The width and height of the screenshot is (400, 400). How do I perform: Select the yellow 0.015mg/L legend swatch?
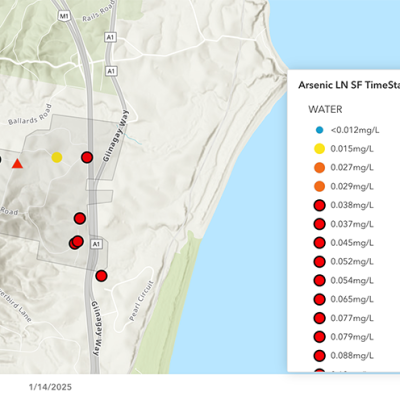pyautogui.click(x=320, y=149)
